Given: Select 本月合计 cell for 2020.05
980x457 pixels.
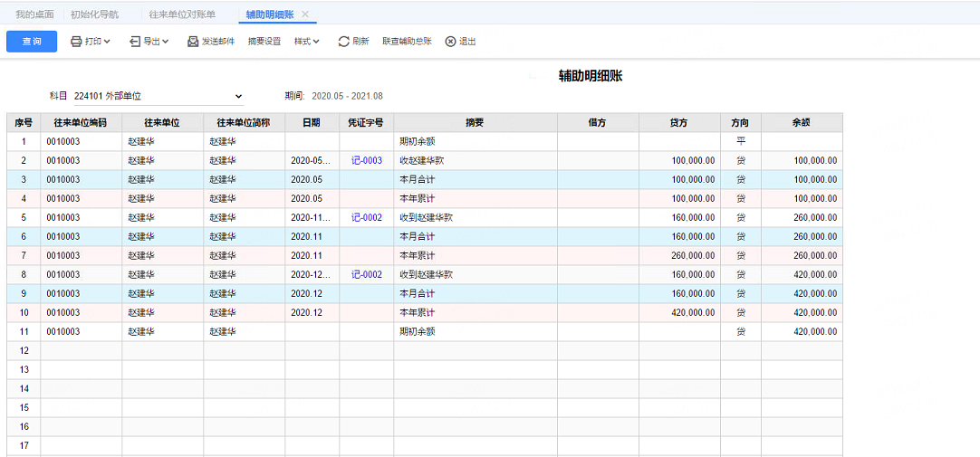Looking at the screenshot, I should [475, 180].
